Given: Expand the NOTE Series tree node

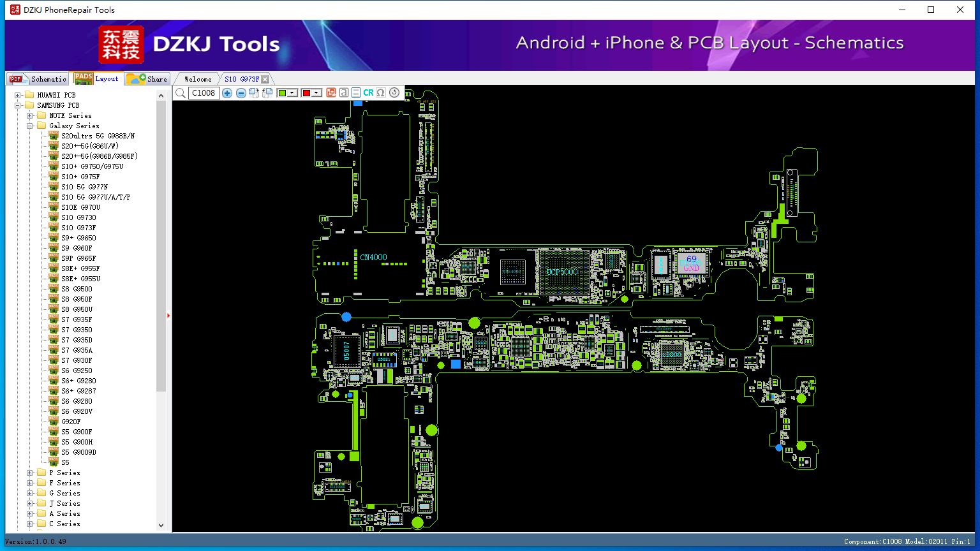Looking at the screenshot, I should (x=30, y=115).
